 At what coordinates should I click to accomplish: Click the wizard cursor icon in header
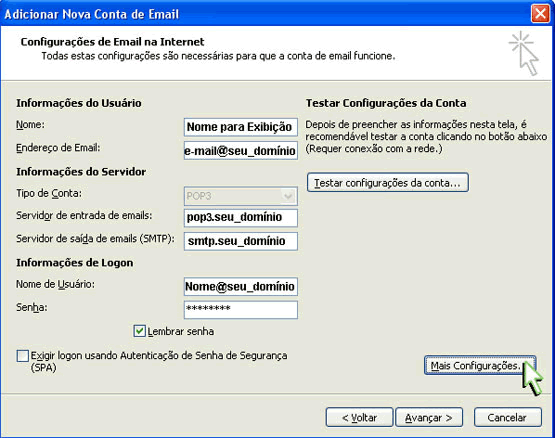click(x=524, y=53)
